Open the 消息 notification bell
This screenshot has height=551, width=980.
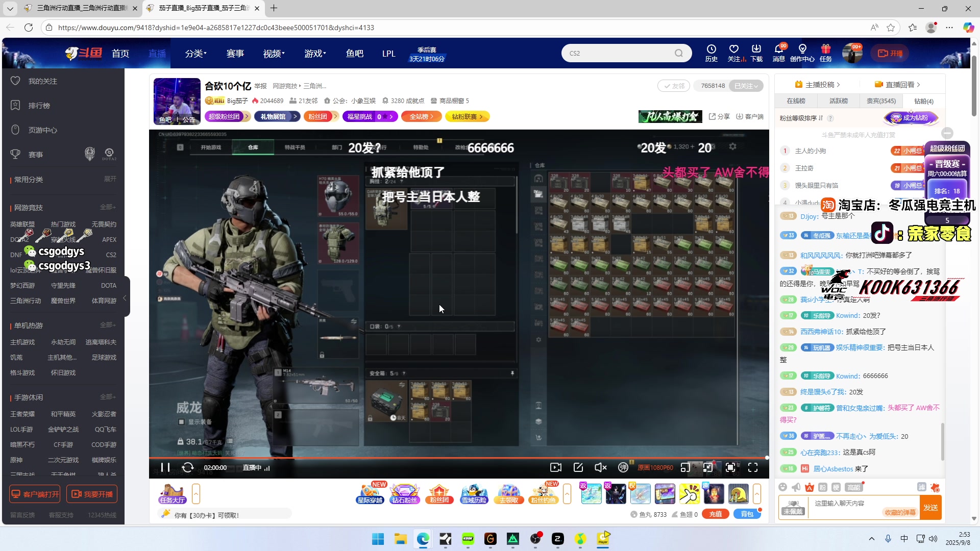click(779, 53)
